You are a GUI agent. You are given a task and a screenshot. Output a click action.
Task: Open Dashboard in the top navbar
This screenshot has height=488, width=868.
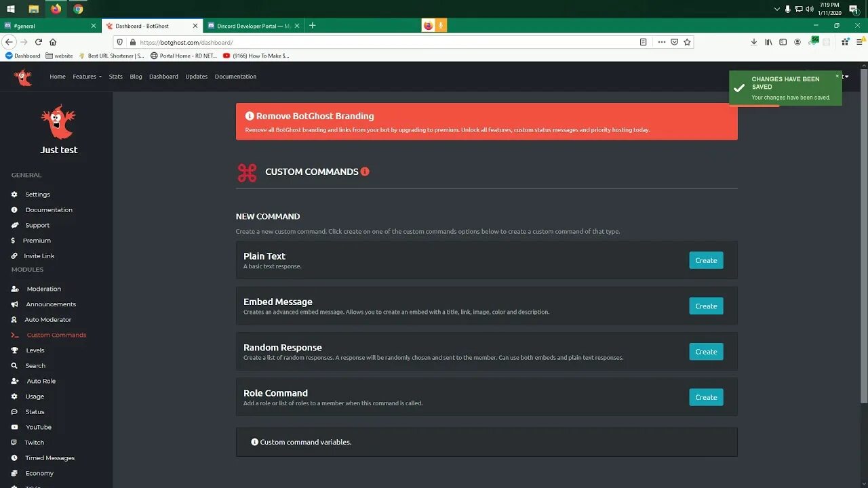point(163,77)
